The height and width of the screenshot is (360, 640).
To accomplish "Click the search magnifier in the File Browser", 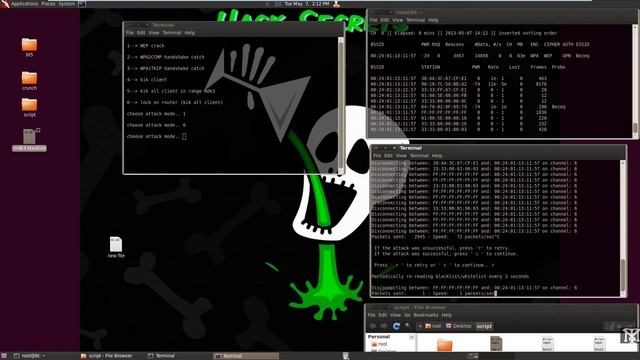I will coord(408,326).
